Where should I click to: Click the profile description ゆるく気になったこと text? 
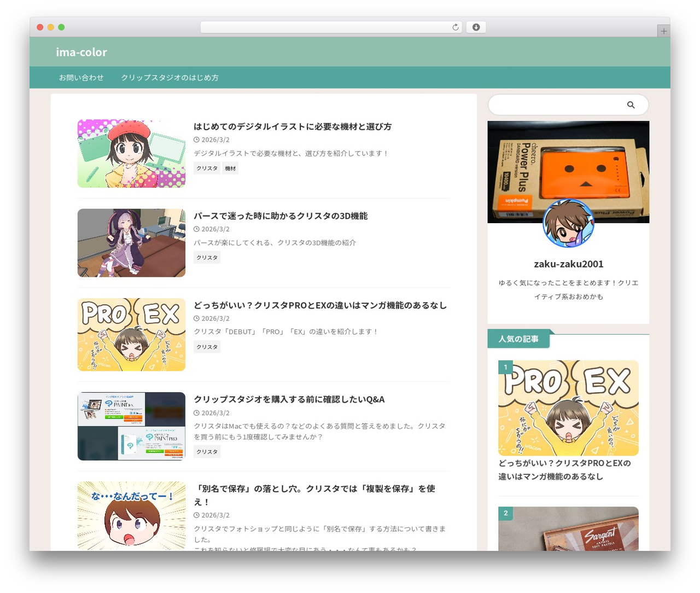[569, 290]
